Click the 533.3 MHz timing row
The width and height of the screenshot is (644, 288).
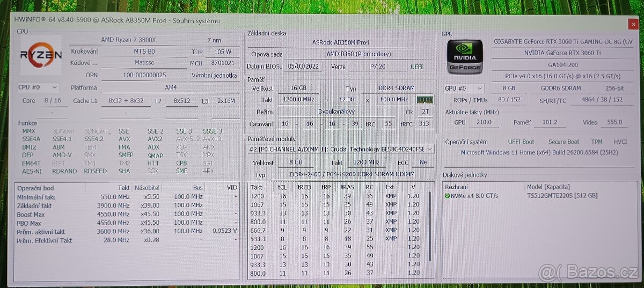coord(337,238)
